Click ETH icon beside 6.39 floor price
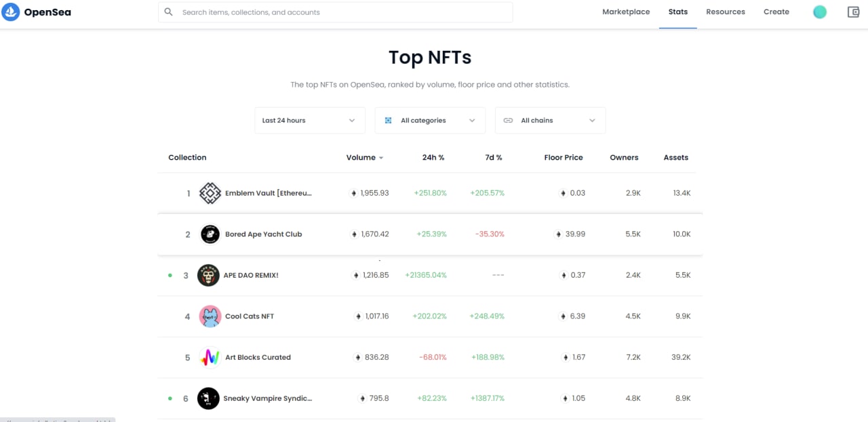This screenshot has width=868, height=422. click(563, 316)
